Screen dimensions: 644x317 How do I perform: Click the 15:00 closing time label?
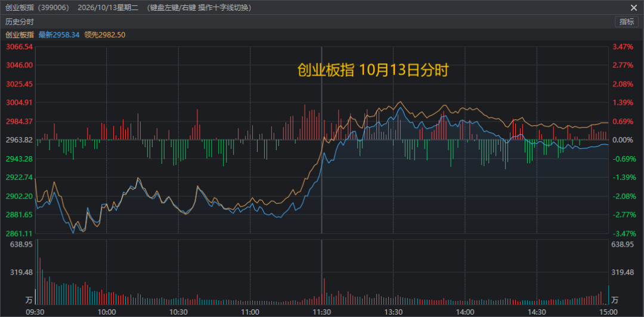pyautogui.click(x=608, y=312)
